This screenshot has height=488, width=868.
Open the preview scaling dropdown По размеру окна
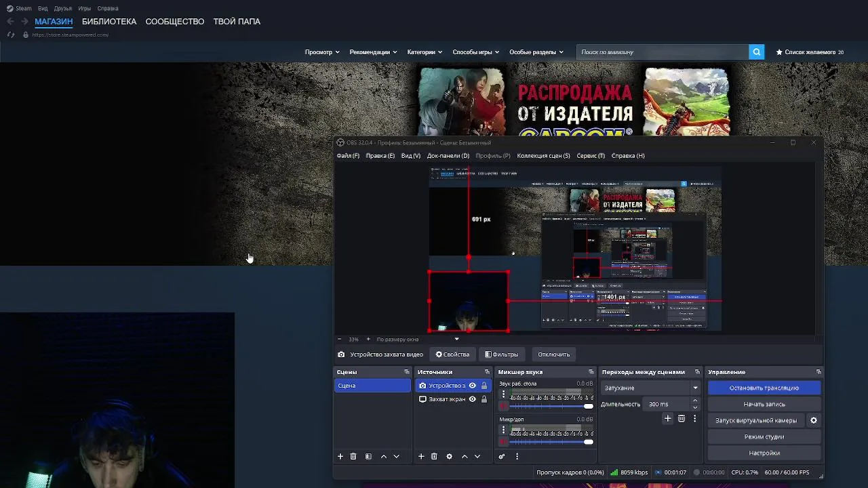click(418, 339)
